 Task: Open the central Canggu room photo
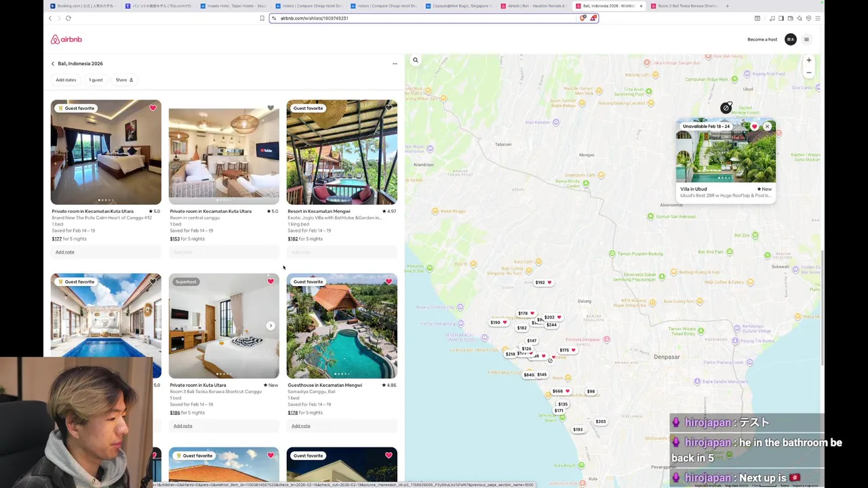point(224,152)
